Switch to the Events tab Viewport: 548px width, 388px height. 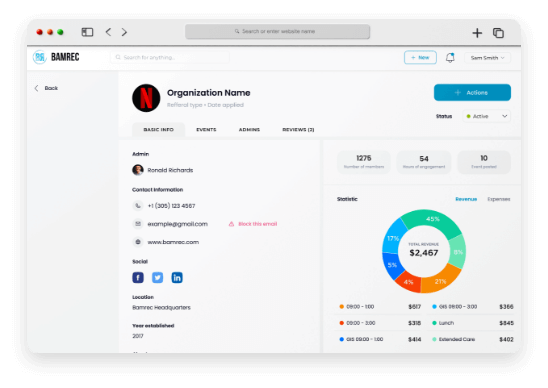(206, 130)
